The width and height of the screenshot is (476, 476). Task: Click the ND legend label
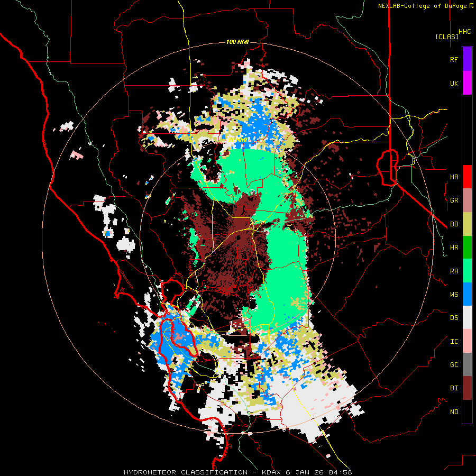point(454,411)
